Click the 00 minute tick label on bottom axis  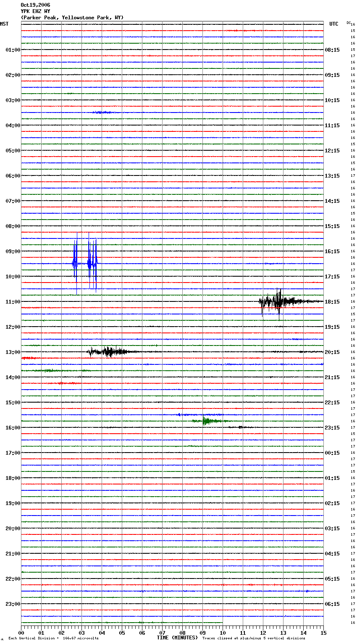click(x=21, y=633)
